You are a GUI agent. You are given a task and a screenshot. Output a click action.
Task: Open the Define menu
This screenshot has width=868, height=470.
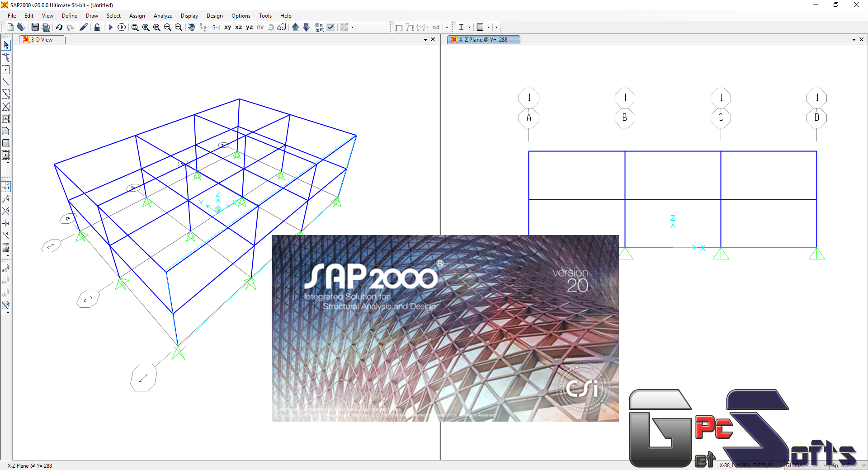[x=70, y=15]
